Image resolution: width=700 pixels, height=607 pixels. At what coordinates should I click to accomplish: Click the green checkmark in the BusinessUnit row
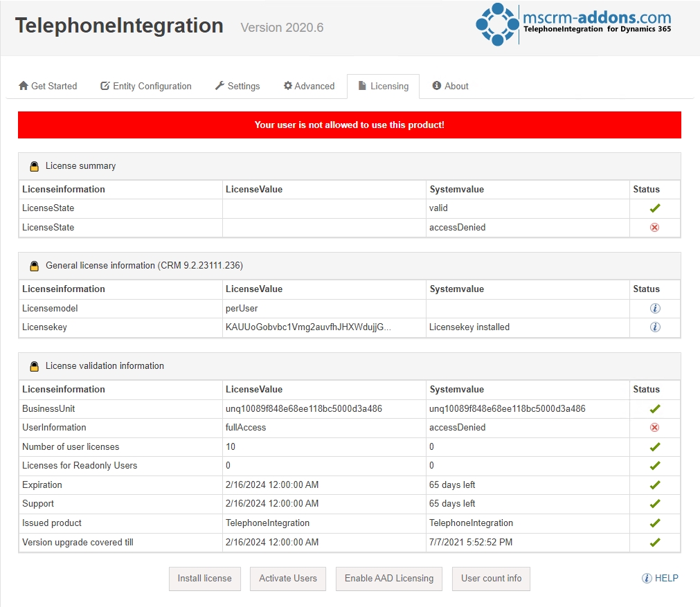[655, 409]
